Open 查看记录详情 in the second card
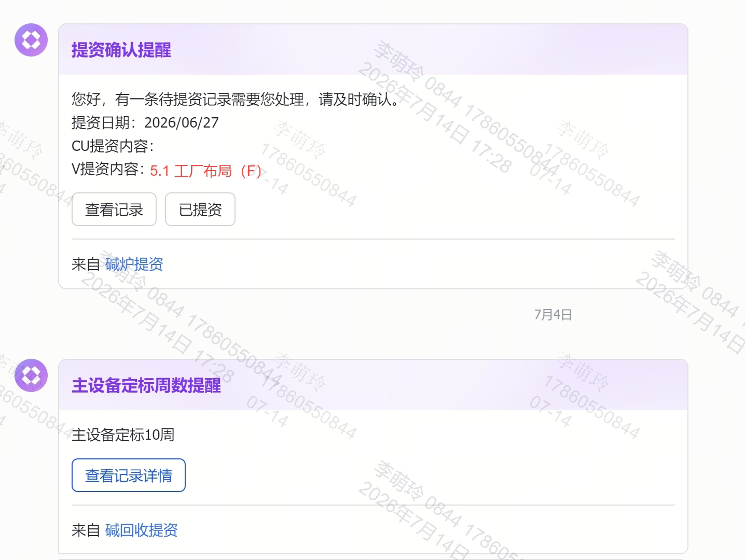The width and height of the screenshot is (745, 560). 129,475
